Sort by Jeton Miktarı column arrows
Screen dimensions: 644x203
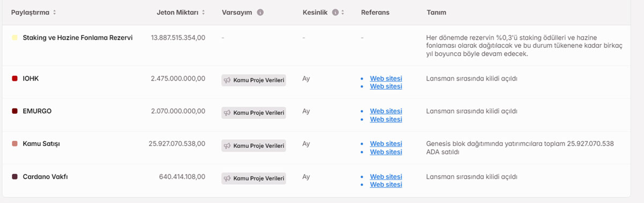[203, 12]
